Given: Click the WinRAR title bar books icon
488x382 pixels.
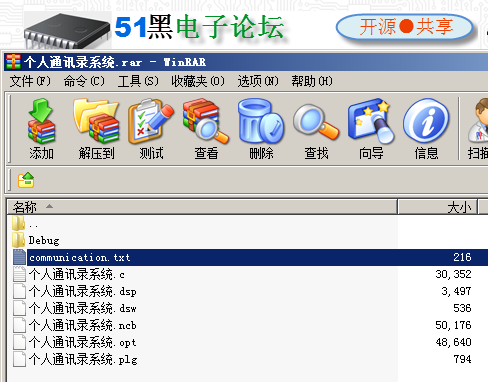Looking at the screenshot, I should pyautogui.click(x=13, y=62).
